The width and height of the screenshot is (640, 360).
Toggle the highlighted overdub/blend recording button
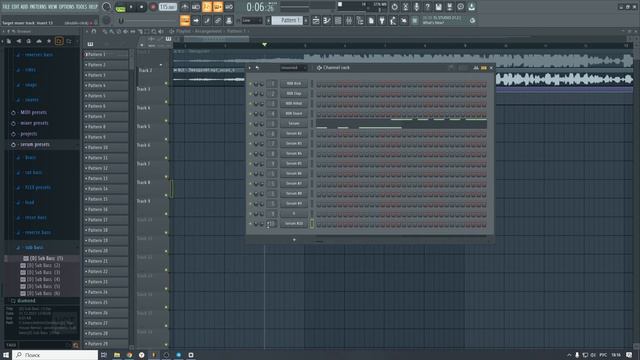coord(218,7)
